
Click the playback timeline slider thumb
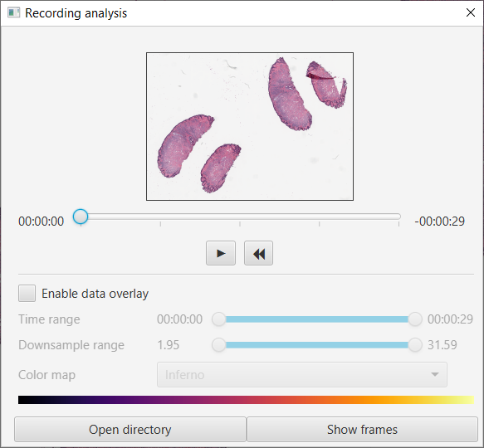point(81,217)
